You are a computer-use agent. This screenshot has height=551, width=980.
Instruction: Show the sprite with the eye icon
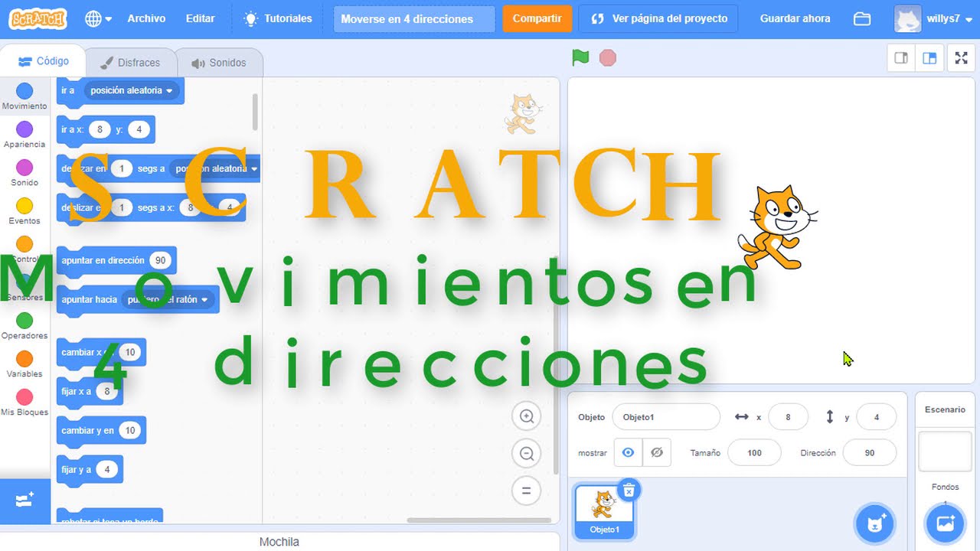click(x=629, y=452)
